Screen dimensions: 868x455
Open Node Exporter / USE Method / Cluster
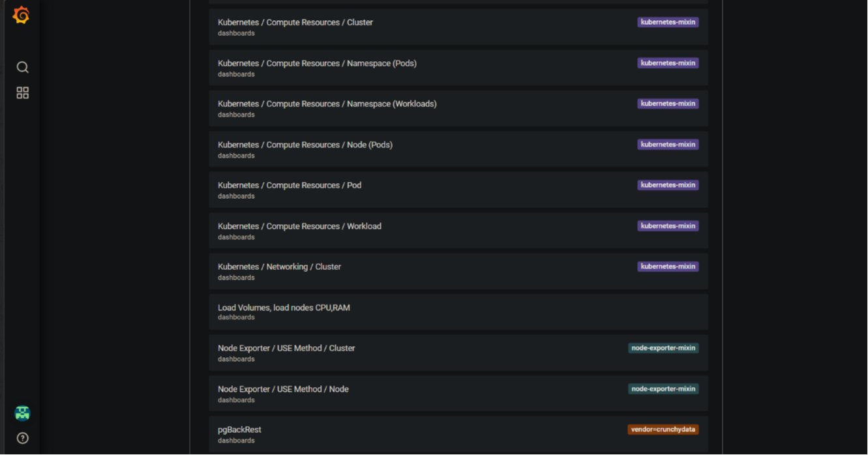(286, 348)
